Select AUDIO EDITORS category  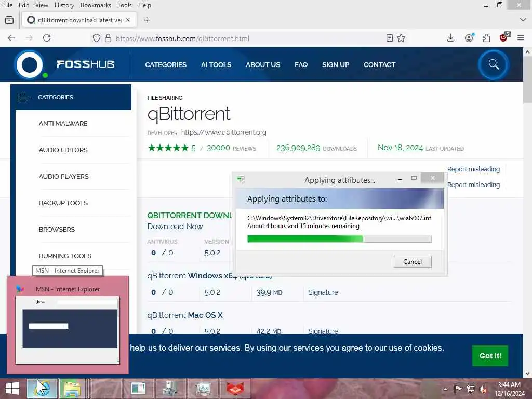tap(63, 150)
